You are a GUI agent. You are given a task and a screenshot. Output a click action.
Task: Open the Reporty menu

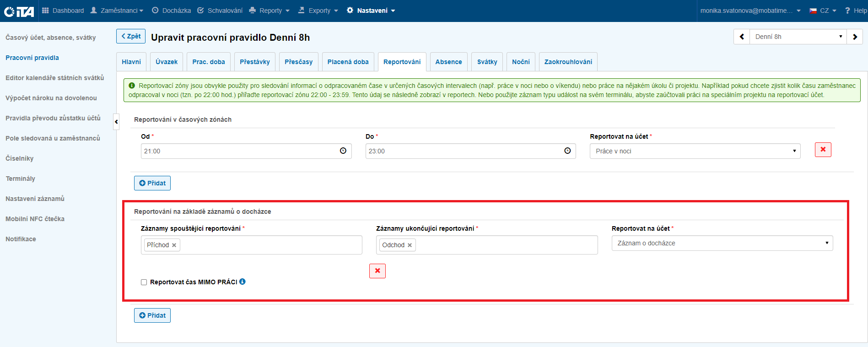click(x=270, y=11)
